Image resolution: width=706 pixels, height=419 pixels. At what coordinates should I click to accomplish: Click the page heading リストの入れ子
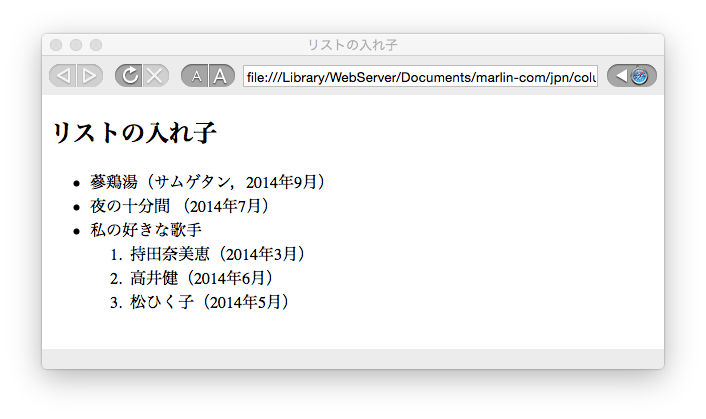point(134,133)
